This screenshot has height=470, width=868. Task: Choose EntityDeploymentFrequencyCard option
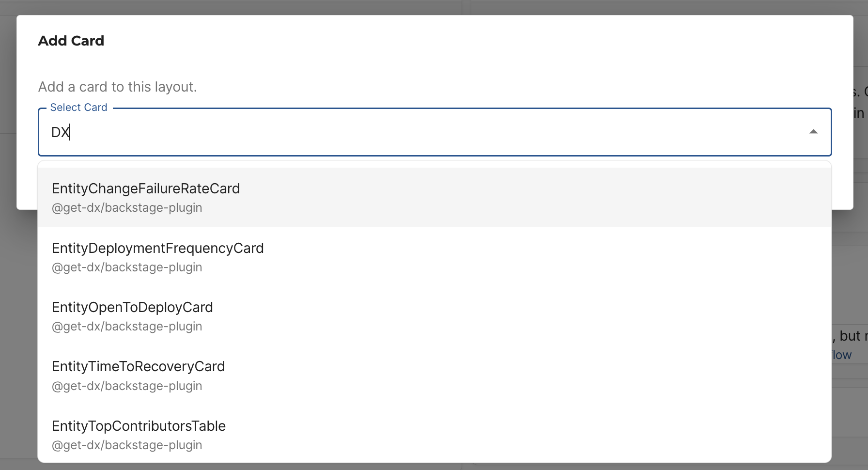(x=158, y=248)
